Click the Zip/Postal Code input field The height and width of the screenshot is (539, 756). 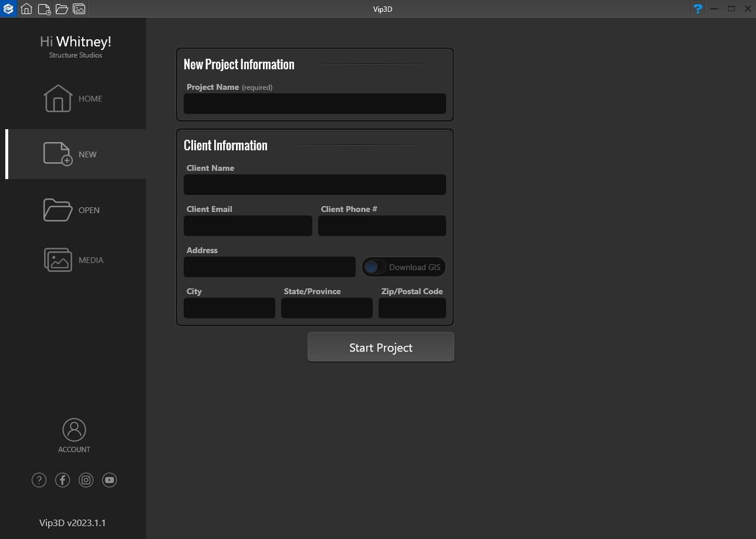(412, 308)
